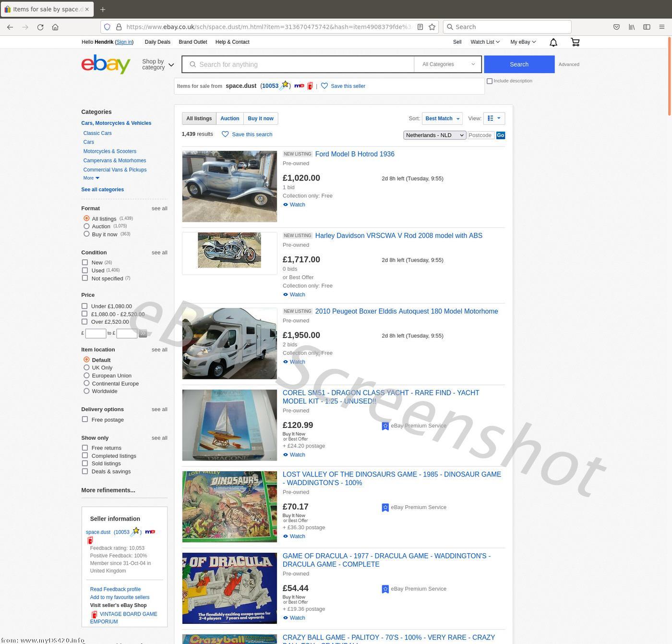The image size is (672, 644).
Task: Check the Include description checkbox
Action: (x=490, y=81)
